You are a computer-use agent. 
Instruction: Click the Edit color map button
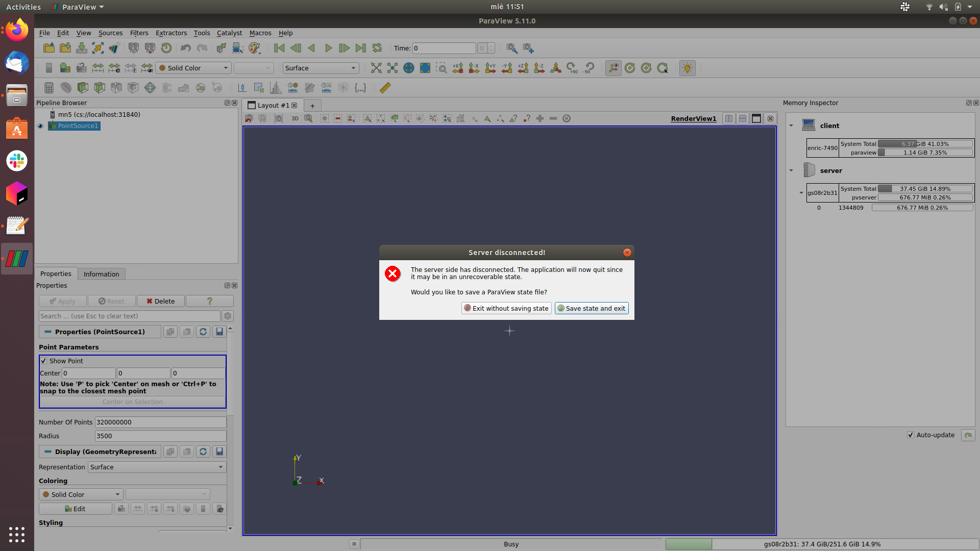[x=76, y=509]
